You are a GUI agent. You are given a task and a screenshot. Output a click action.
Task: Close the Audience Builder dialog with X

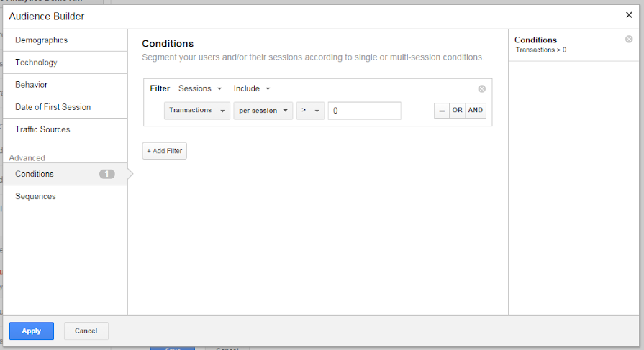[629, 15]
